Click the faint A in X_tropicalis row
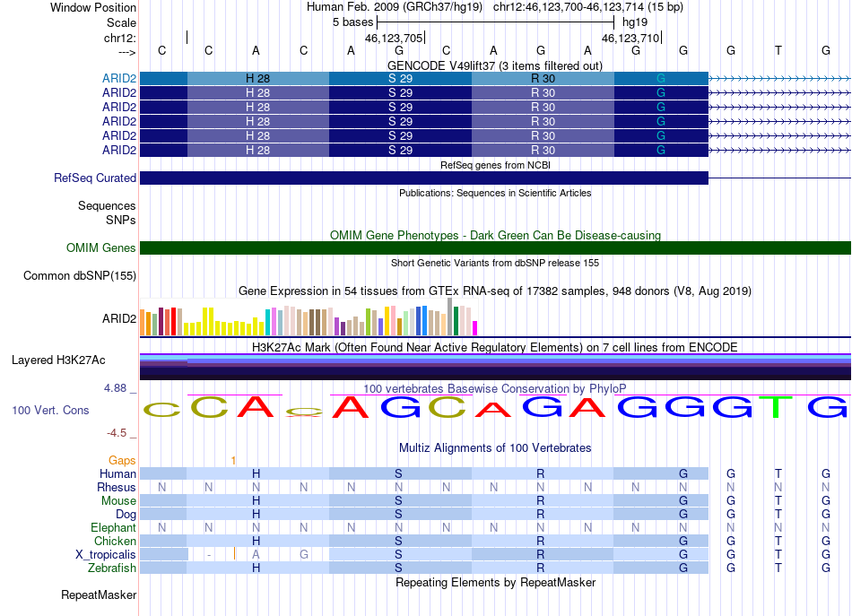 [256, 555]
